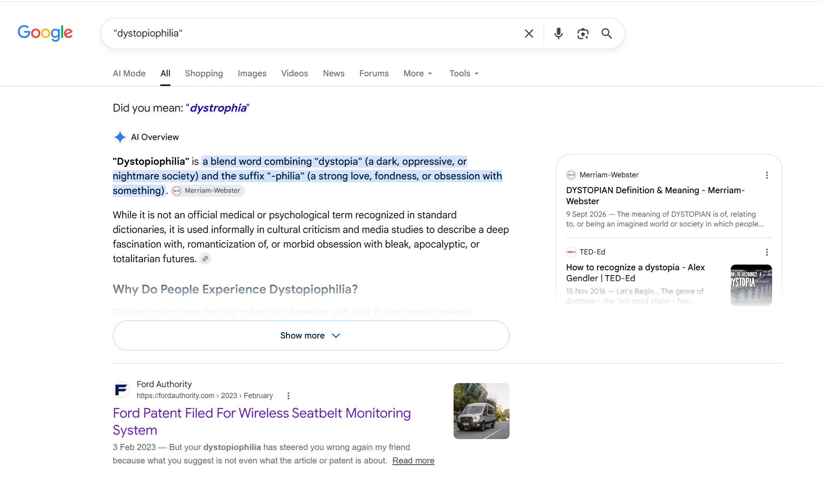The image size is (822, 504).
Task: Expand AI Overview with Show more
Action: coord(311,336)
